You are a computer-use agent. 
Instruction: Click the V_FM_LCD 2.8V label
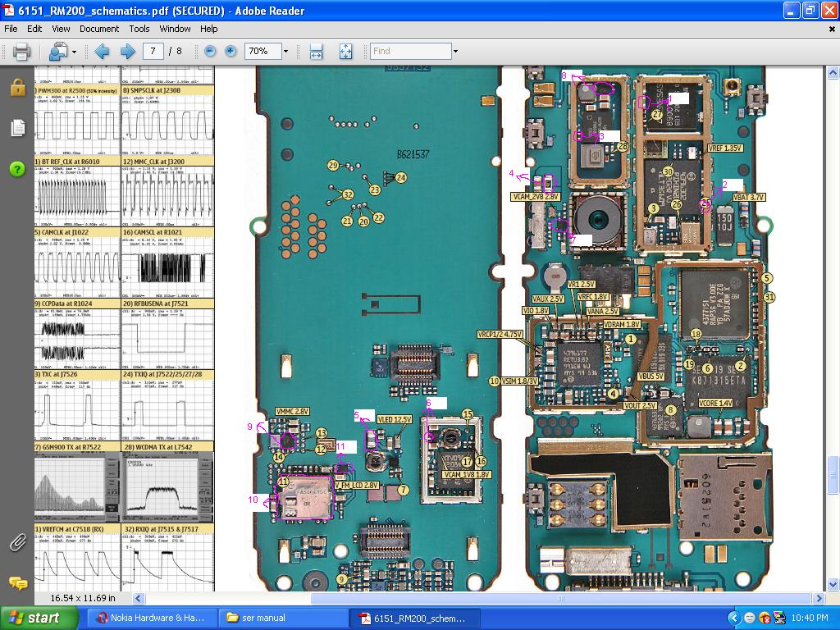click(x=357, y=486)
